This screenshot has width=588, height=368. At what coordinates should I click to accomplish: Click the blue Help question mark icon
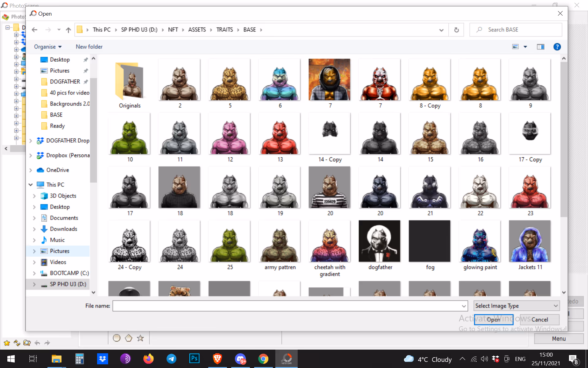click(x=557, y=47)
